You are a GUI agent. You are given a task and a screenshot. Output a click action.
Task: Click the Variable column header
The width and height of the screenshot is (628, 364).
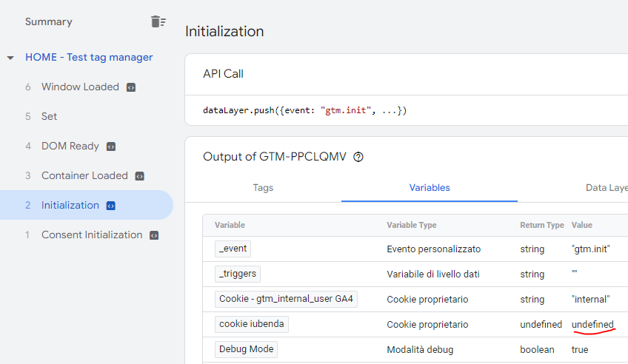(x=230, y=225)
